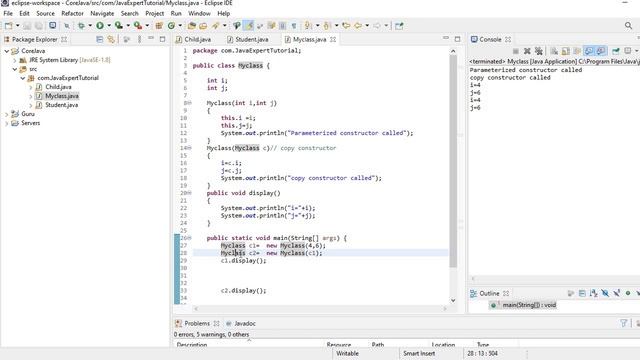Select the Problems tab
Image resolution: width=640 pixels, height=360 pixels.
click(197, 323)
